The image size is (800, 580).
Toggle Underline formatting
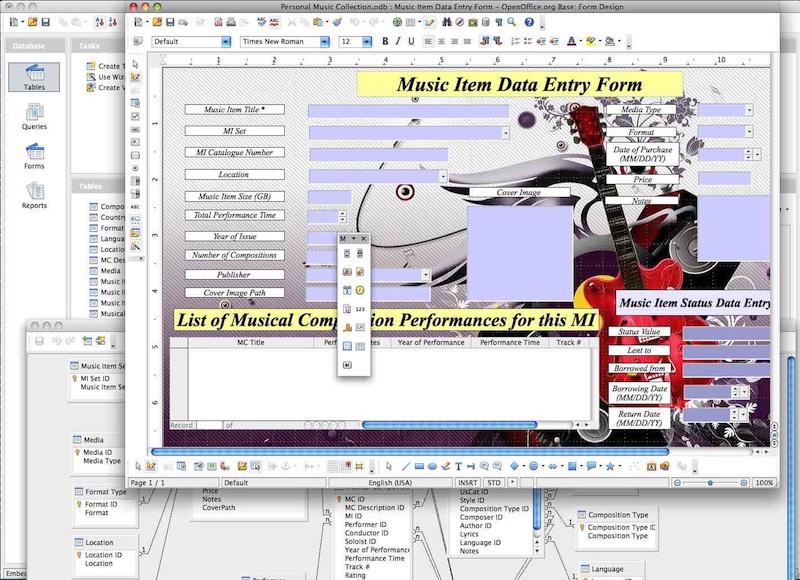click(411, 42)
